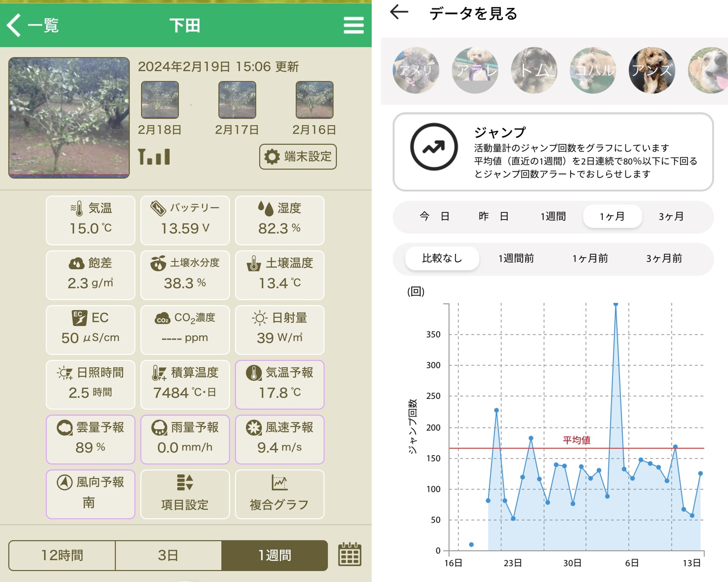Image resolution: width=728 pixels, height=582 pixels.
Task: Open the CO2濃度 tile
Action: [x=185, y=329]
